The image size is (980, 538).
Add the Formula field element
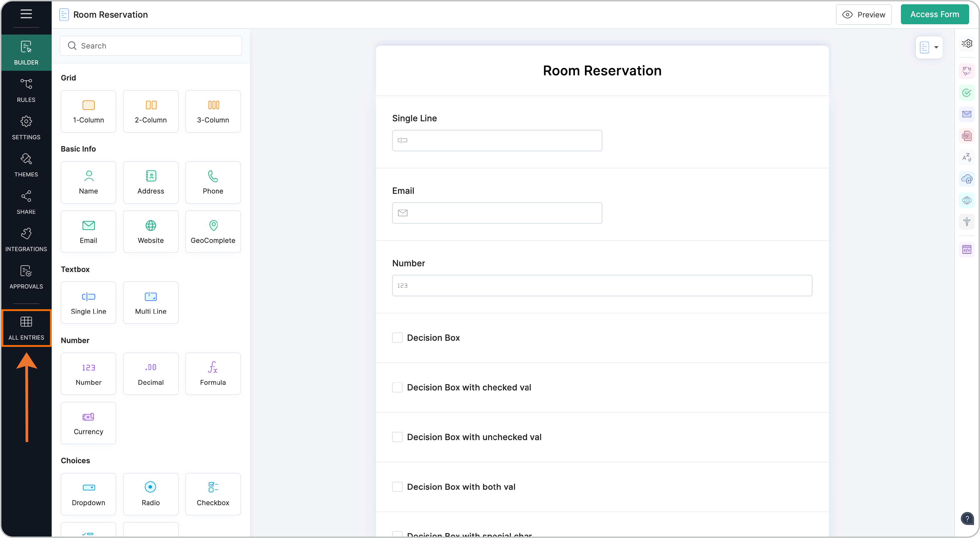point(213,373)
